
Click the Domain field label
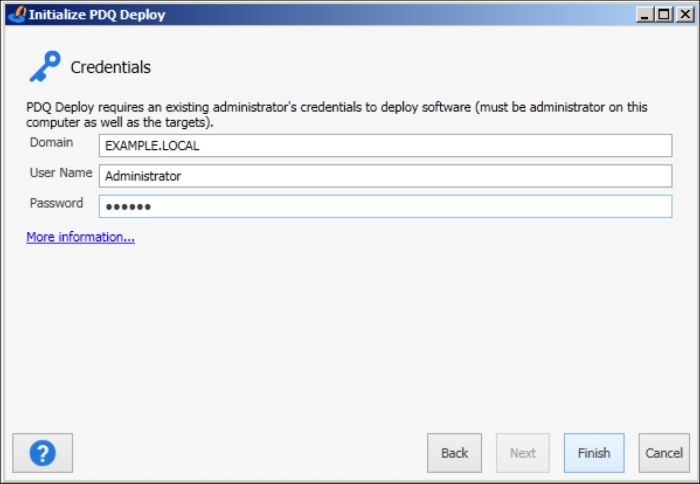[51, 143]
